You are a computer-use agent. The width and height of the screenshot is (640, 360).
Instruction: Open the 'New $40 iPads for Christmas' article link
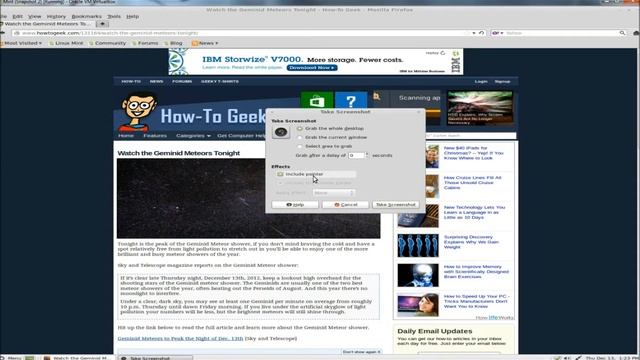[x=473, y=153]
